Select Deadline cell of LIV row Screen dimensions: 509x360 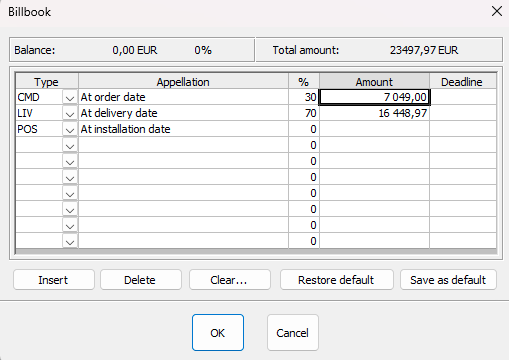pyautogui.click(x=463, y=113)
